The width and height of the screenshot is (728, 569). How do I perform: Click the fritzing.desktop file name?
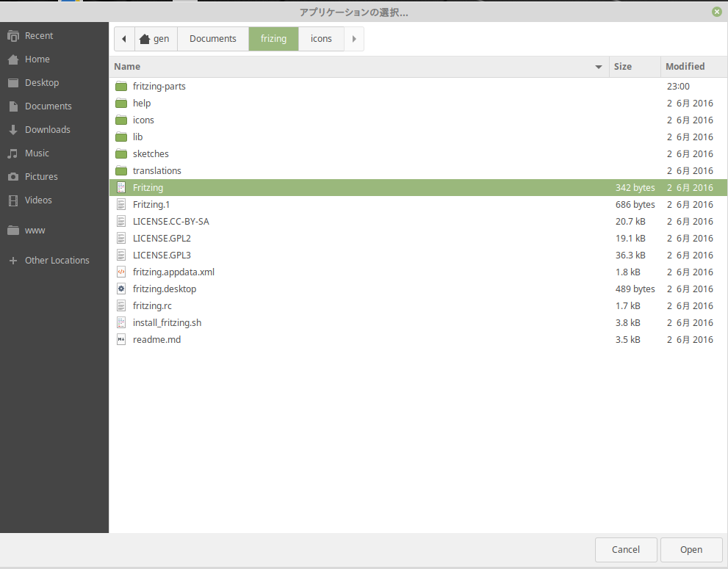pyautogui.click(x=165, y=289)
